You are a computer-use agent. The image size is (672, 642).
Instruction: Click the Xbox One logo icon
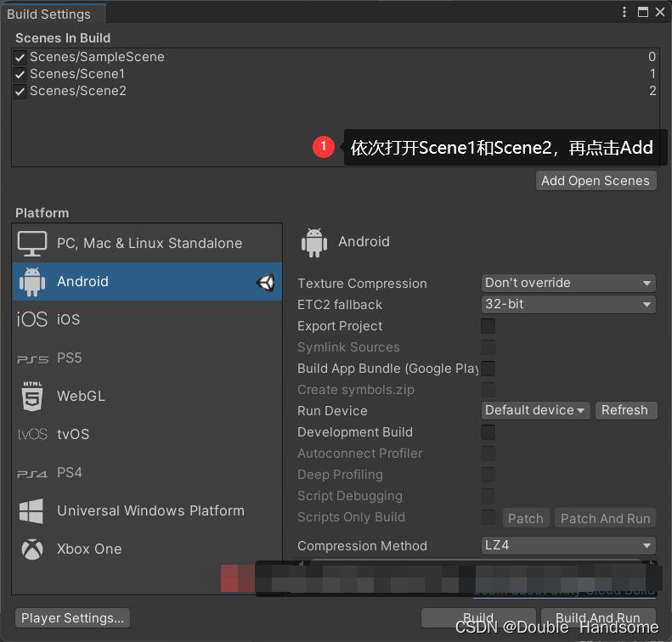tap(32, 549)
